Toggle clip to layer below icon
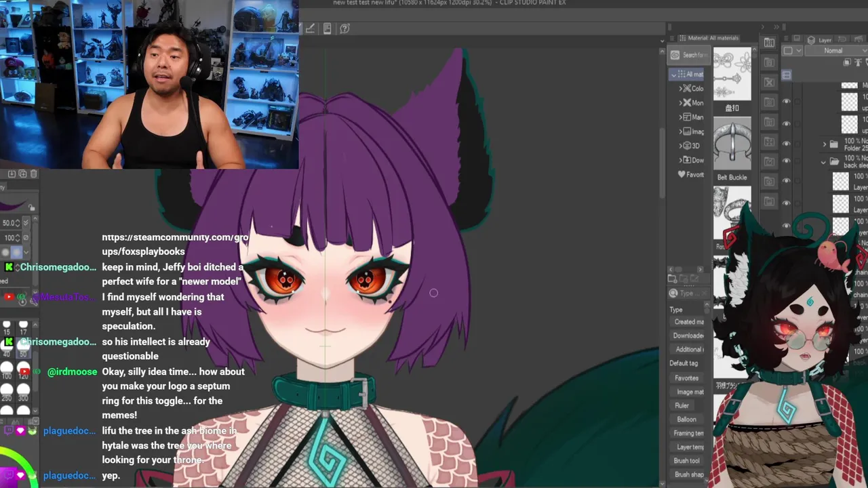The height and width of the screenshot is (488, 868). click(x=848, y=62)
